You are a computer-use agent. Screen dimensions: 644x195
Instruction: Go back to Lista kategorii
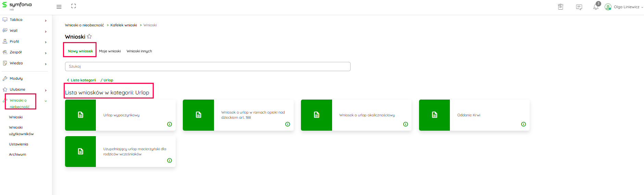pyautogui.click(x=82, y=80)
